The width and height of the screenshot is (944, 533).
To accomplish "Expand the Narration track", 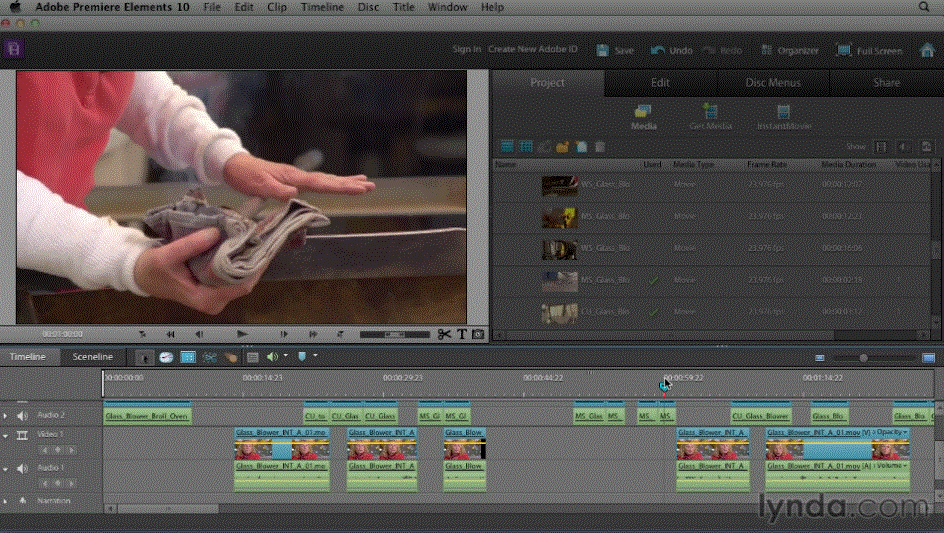I will coord(5,500).
